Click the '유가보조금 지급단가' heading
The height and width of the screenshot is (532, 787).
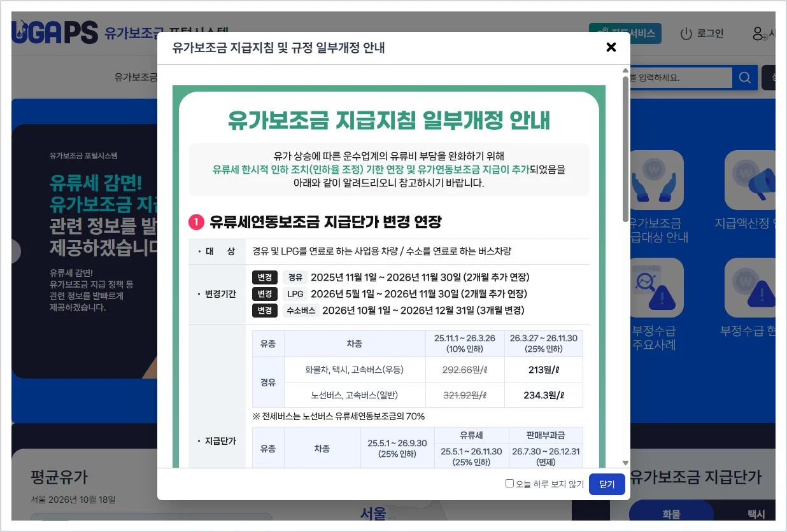(695, 477)
